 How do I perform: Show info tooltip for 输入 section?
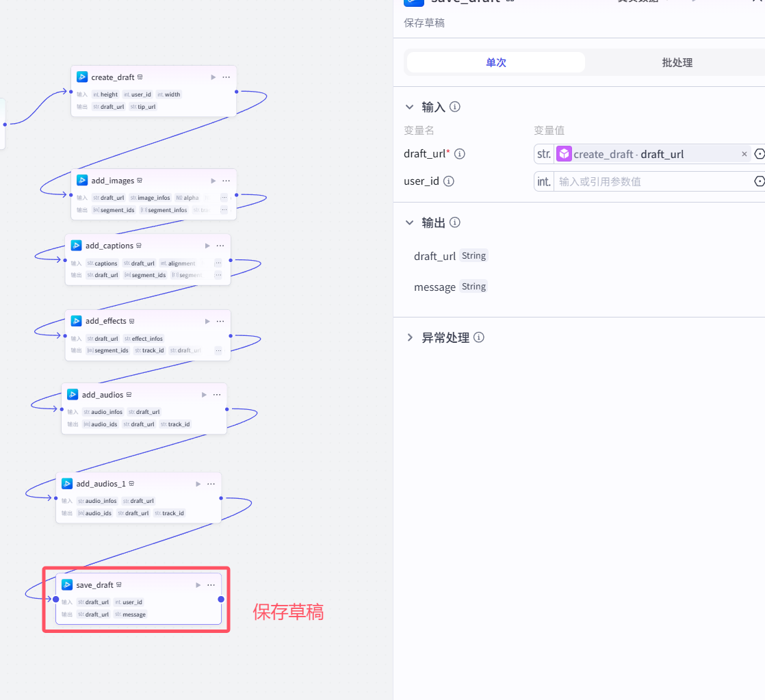coord(455,106)
